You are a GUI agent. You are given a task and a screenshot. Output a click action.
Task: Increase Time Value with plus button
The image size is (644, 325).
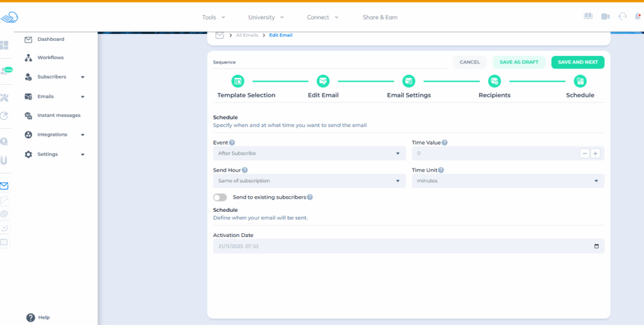click(595, 153)
